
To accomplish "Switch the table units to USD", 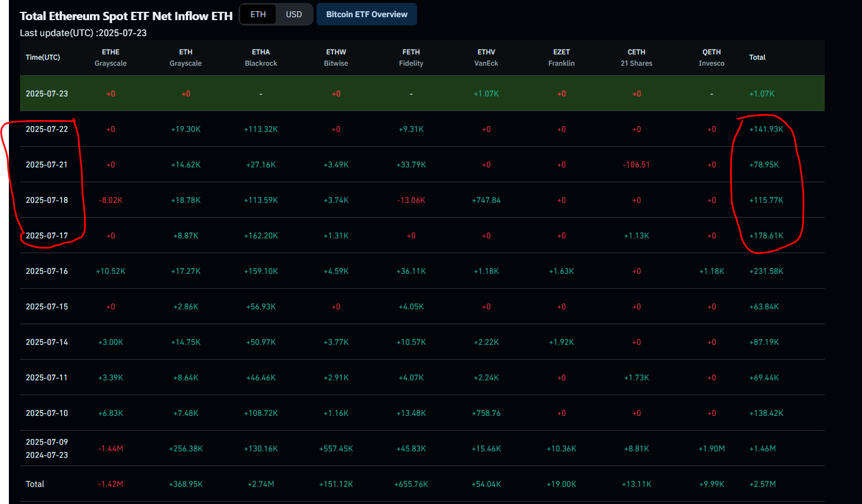I will (293, 14).
